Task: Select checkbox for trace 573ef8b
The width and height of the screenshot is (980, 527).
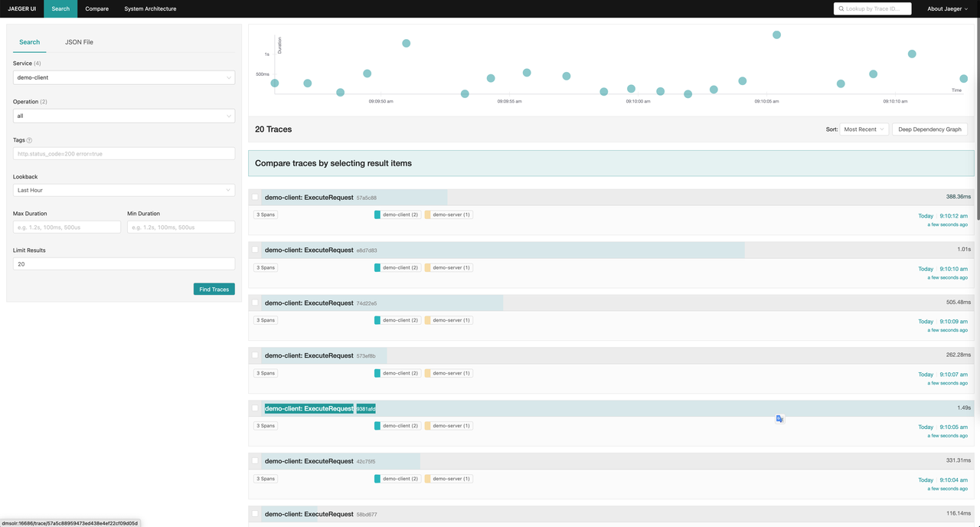Action: pyautogui.click(x=255, y=355)
